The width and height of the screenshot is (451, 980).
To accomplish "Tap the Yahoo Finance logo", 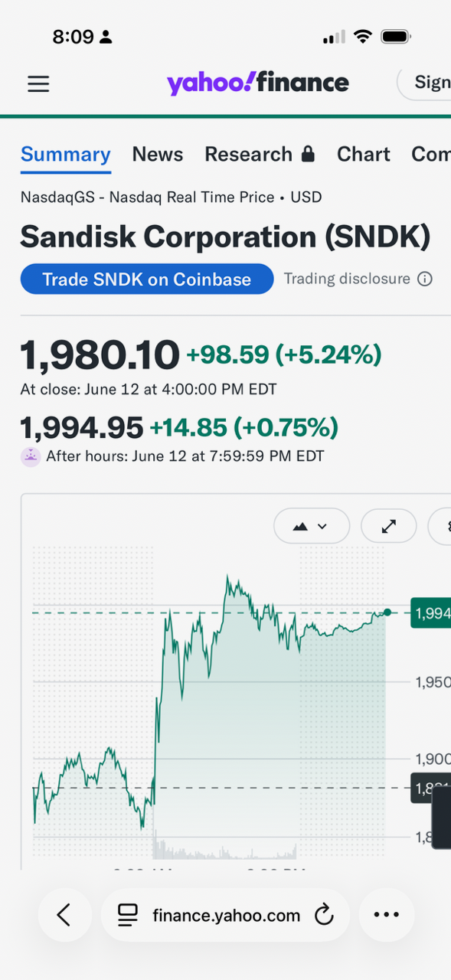I will (x=258, y=83).
